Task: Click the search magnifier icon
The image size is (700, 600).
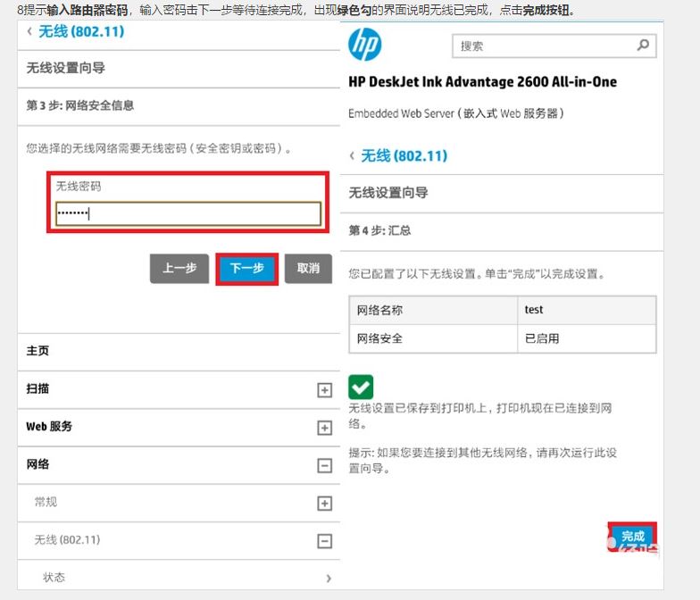Action: (x=643, y=45)
